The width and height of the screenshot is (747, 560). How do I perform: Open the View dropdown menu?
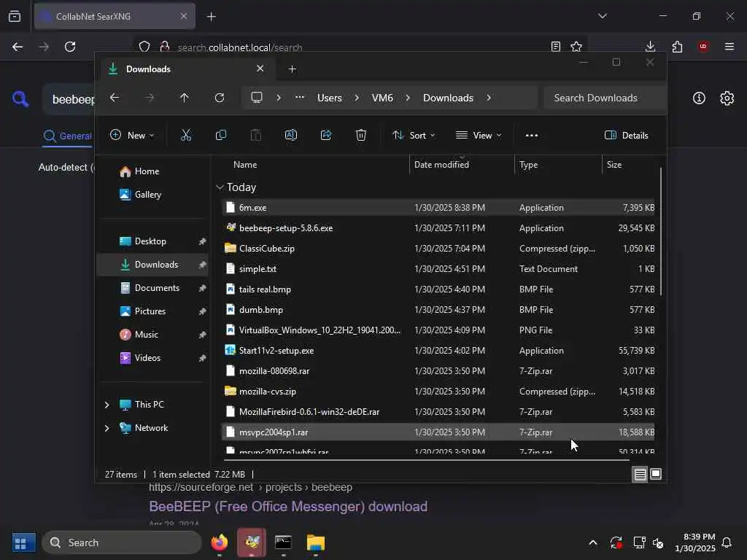(479, 135)
